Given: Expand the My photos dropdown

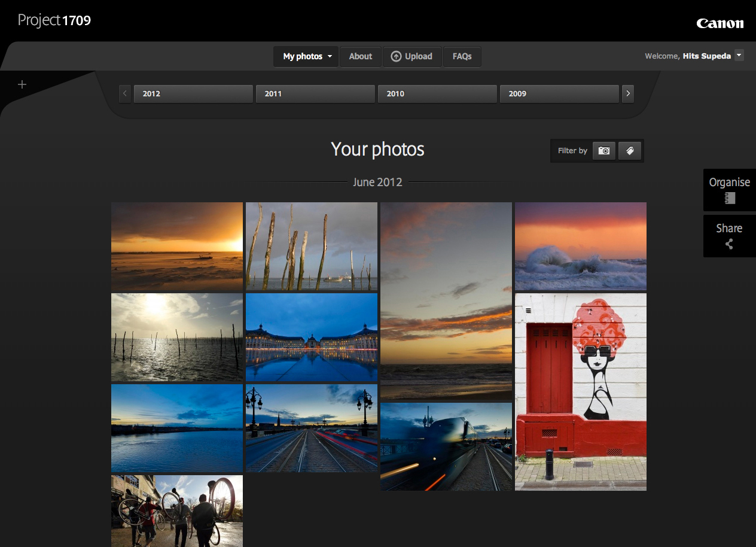Looking at the screenshot, I should pos(306,56).
